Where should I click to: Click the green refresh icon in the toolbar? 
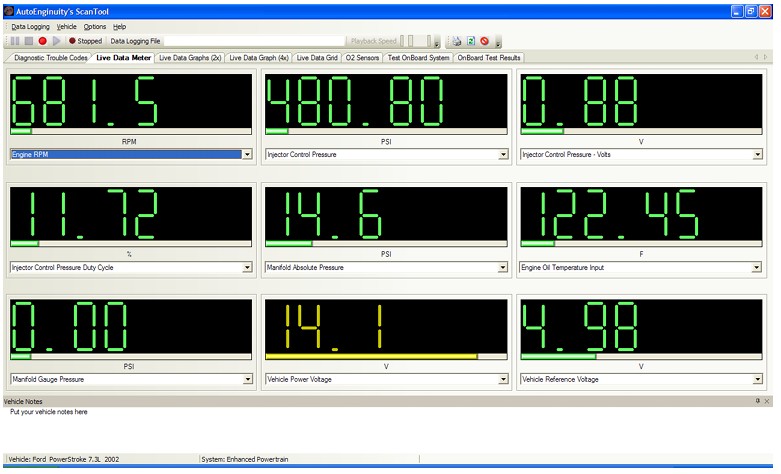point(470,41)
